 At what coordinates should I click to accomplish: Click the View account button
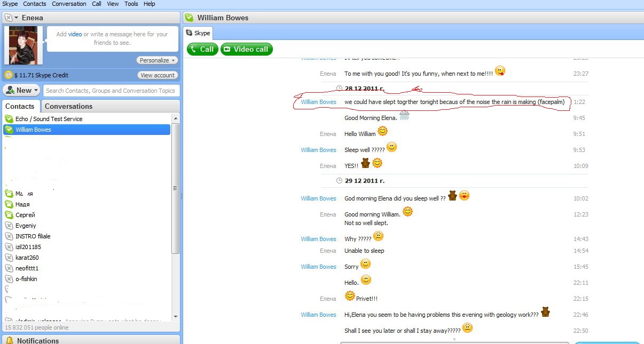click(x=158, y=75)
